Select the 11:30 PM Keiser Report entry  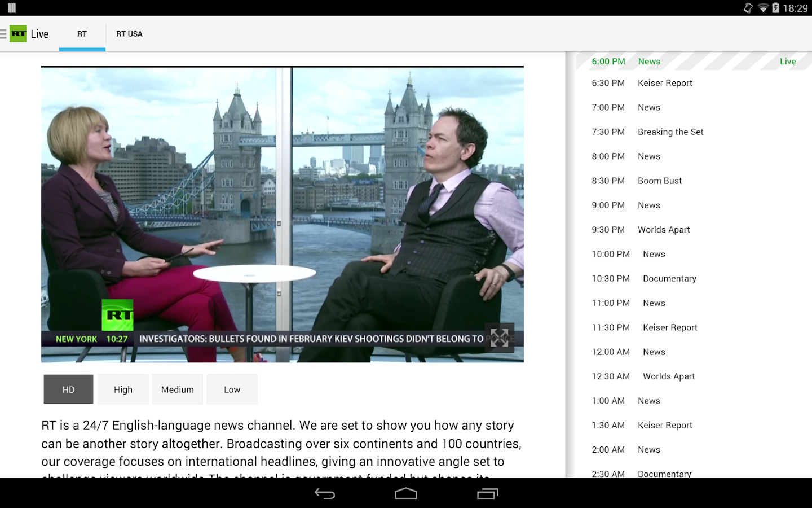(x=694, y=327)
